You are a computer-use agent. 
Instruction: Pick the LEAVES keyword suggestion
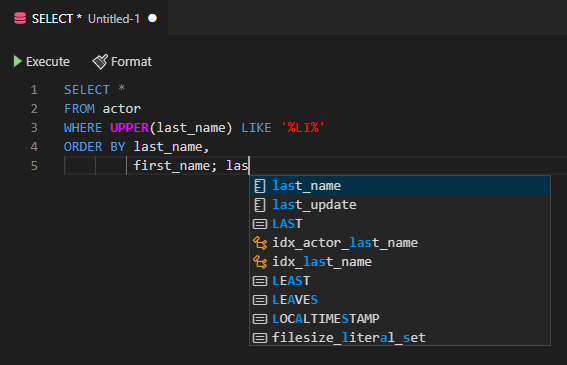coord(400,300)
